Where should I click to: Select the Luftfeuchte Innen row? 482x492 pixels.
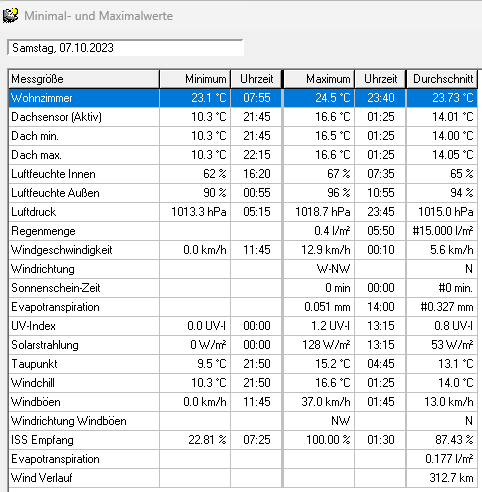pos(243,174)
